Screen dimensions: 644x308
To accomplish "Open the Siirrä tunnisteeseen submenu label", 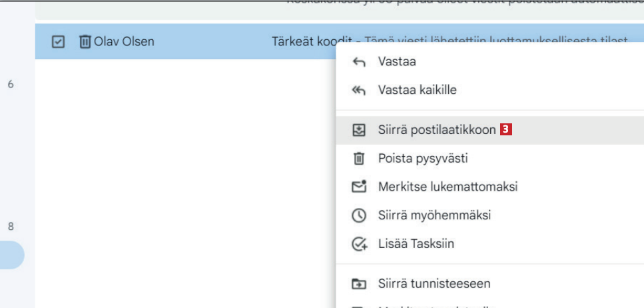I will coord(434,284).
